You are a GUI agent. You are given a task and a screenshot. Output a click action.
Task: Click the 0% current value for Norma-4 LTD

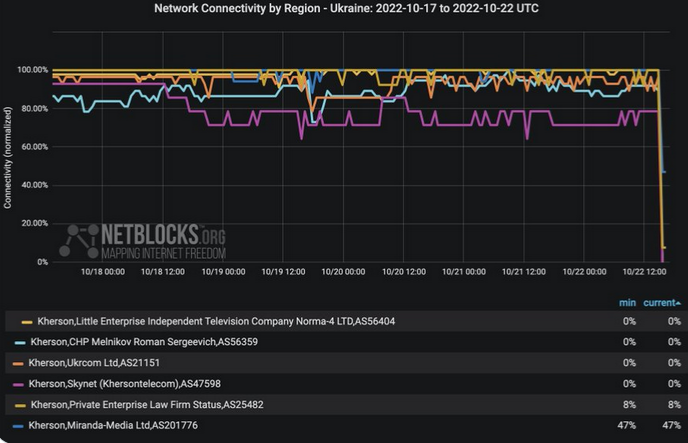674,322
